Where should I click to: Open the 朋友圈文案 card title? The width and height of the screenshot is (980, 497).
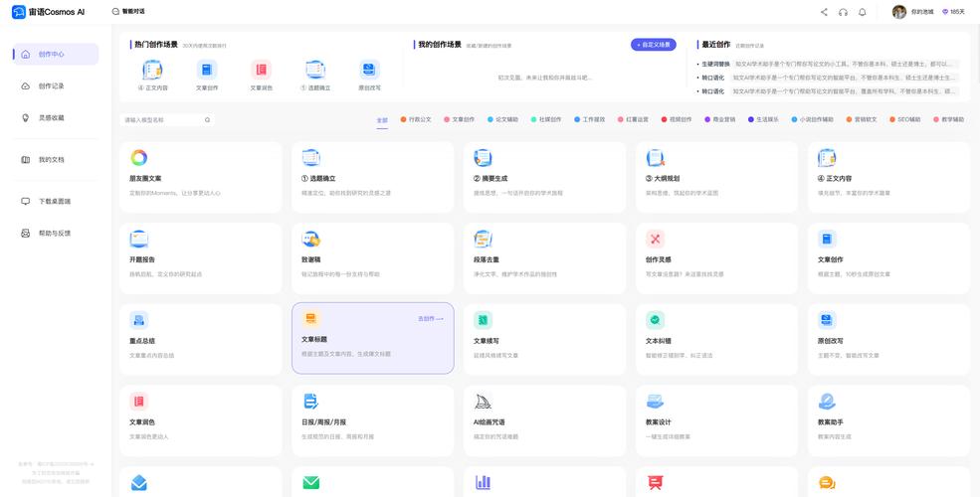point(145,179)
